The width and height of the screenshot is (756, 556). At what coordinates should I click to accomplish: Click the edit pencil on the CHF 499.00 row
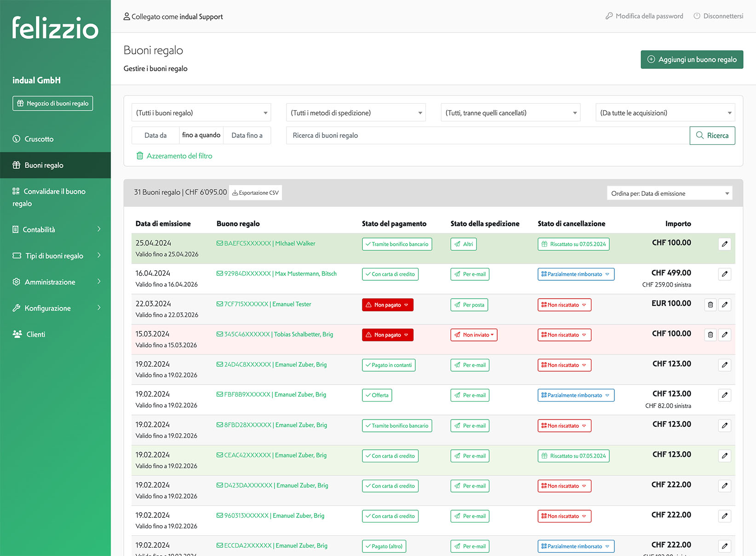tap(724, 274)
